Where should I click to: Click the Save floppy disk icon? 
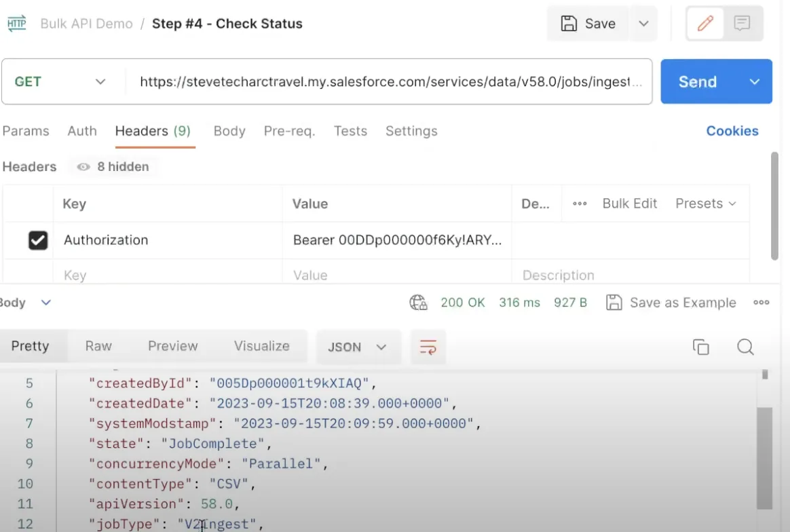pos(569,24)
